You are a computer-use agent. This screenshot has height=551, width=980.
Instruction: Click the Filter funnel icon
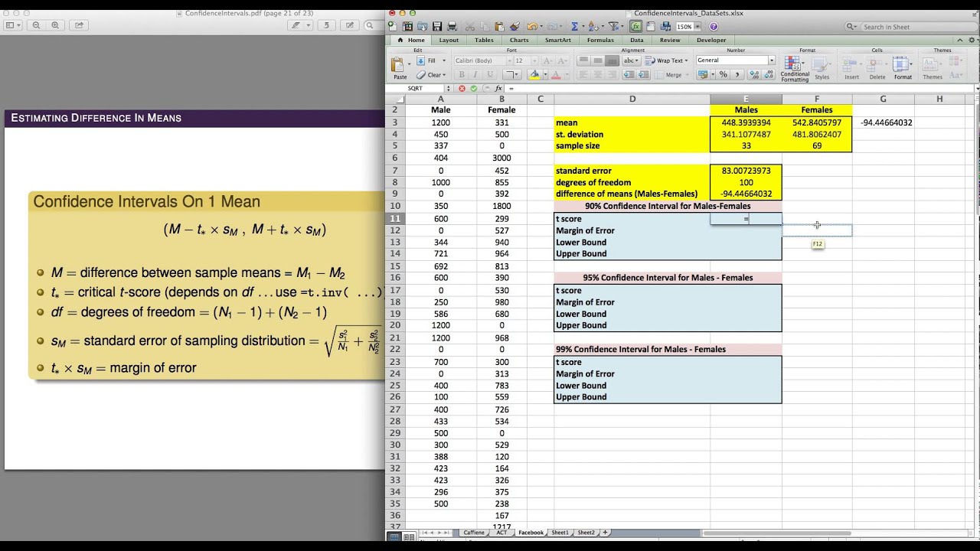(x=613, y=26)
